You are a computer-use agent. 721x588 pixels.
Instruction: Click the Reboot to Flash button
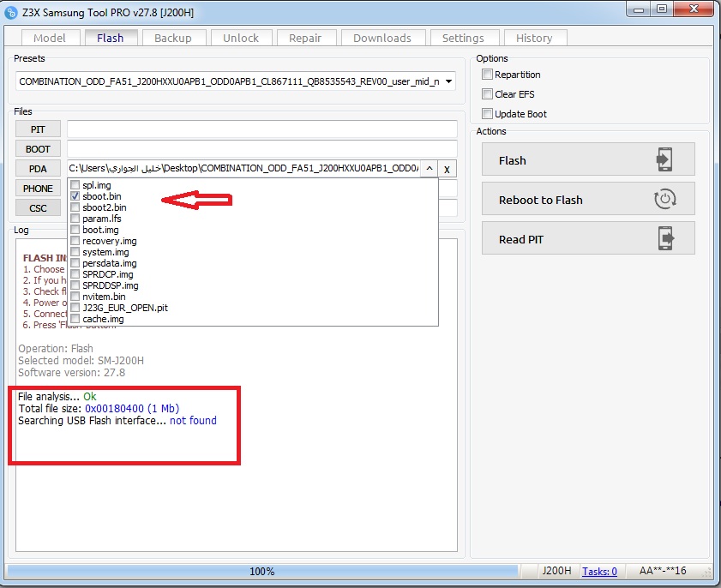pos(588,199)
